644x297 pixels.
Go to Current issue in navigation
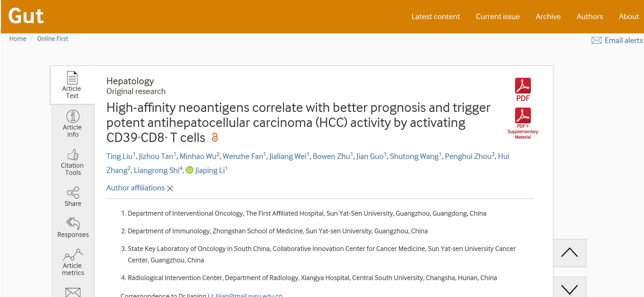[497, 16]
